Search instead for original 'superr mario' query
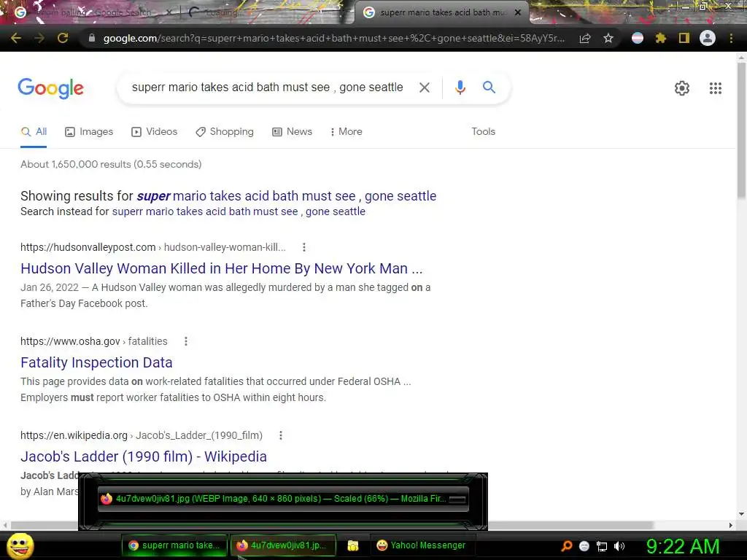 pos(239,211)
